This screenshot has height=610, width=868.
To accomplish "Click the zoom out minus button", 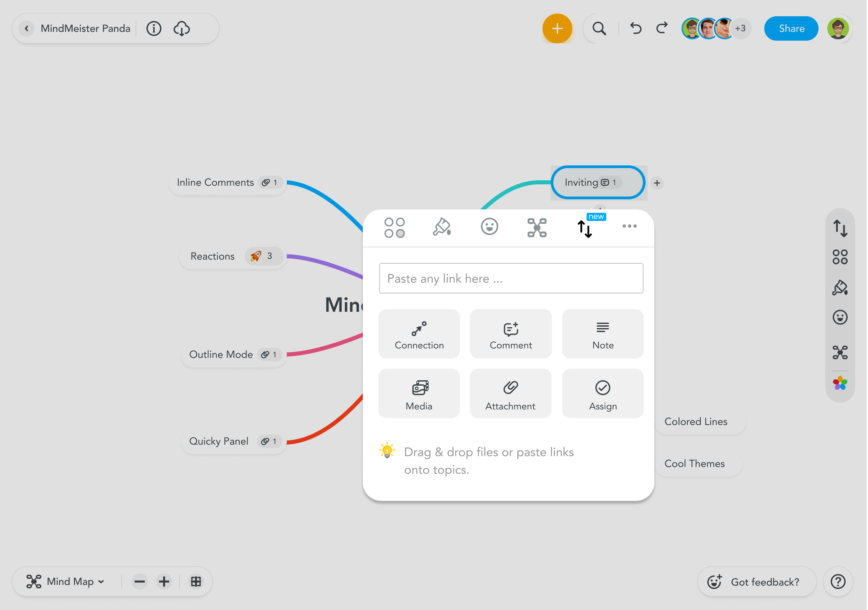I will (139, 581).
